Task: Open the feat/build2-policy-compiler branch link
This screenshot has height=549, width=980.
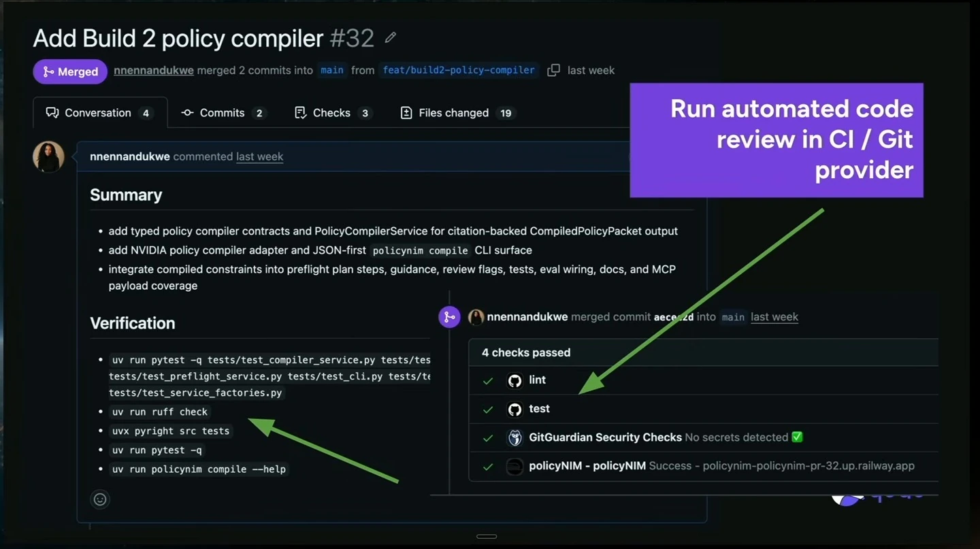Action: coord(459,70)
